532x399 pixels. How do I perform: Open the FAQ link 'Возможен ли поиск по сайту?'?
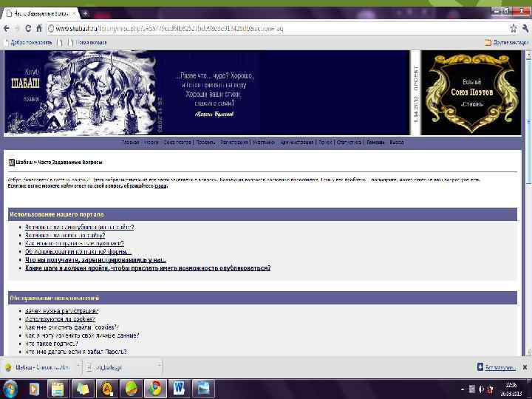click(x=65, y=235)
